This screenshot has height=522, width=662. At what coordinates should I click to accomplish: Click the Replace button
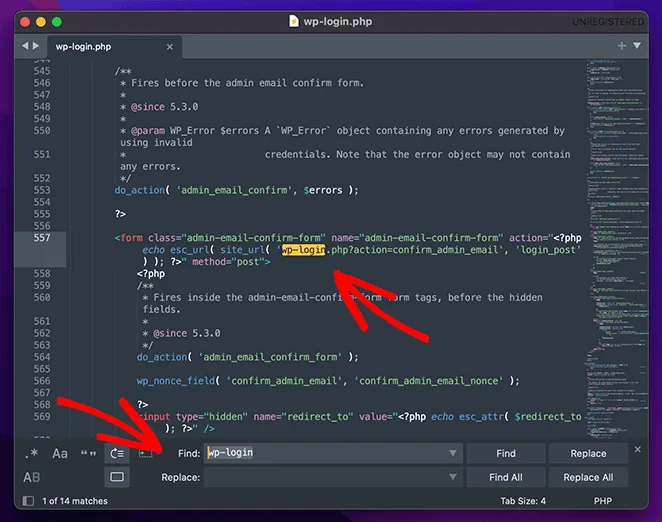[588, 454]
